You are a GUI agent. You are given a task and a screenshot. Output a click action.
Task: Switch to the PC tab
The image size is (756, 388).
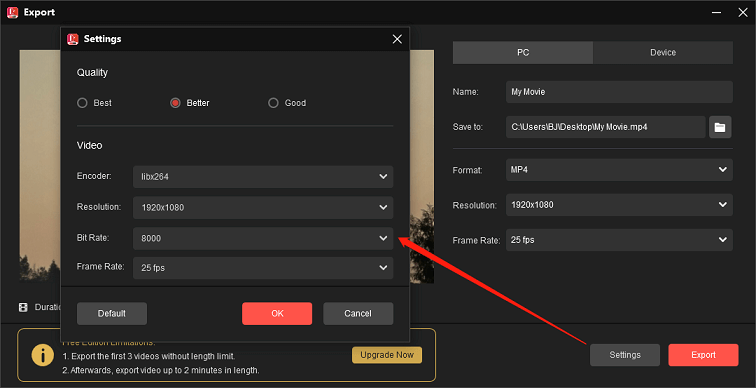(523, 53)
